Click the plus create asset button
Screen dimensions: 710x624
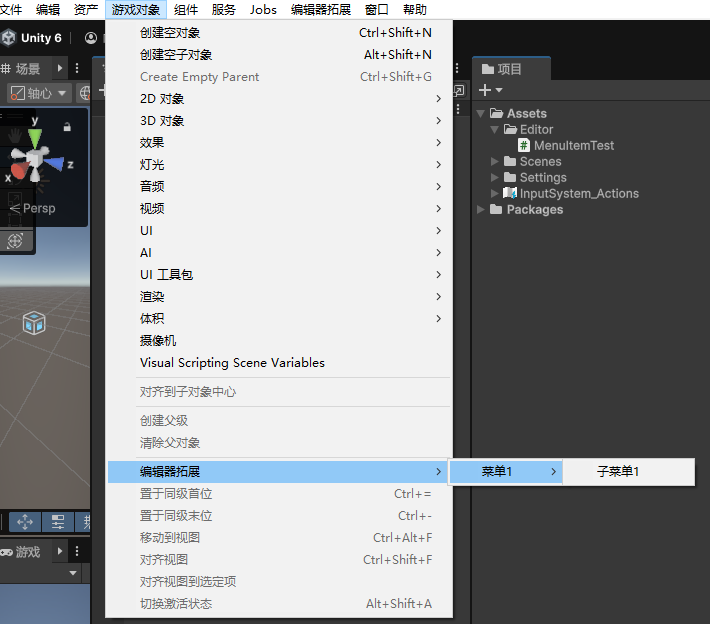(490, 90)
